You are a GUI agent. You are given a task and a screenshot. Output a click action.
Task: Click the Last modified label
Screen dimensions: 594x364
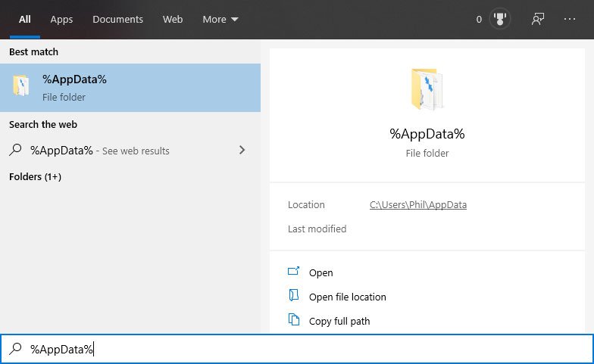(x=317, y=229)
